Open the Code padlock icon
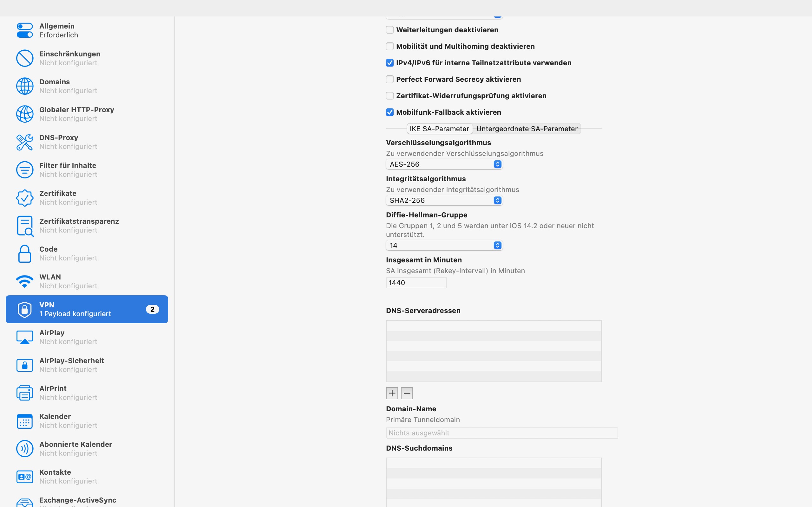Viewport: 812px width, 507px height. [x=24, y=253]
